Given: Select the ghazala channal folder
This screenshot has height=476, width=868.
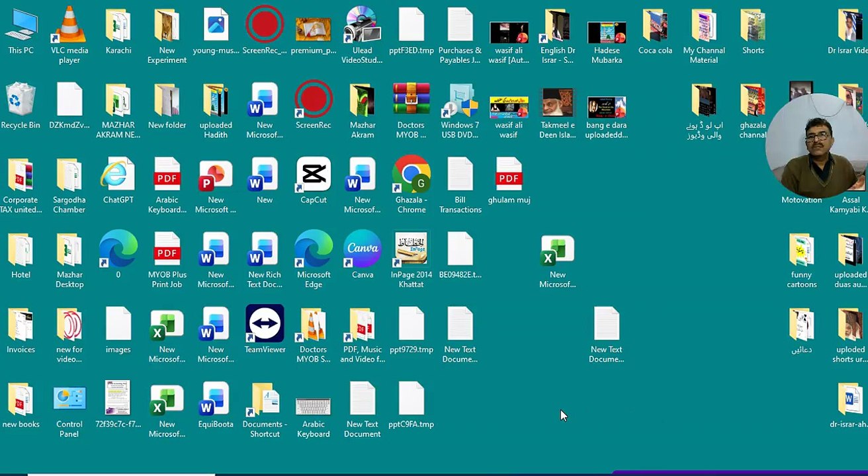Looking at the screenshot, I should tap(753, 111).
